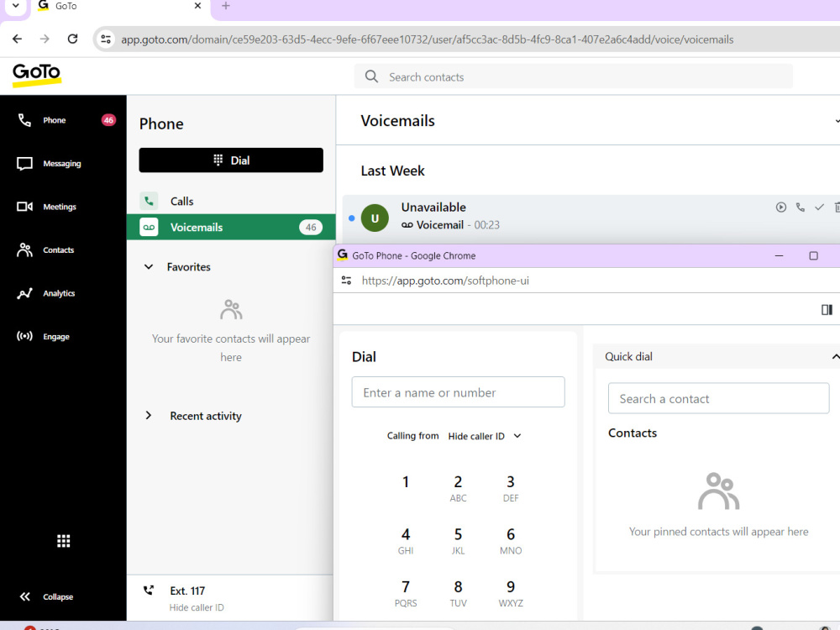This screenshot has height=630, width=840.
Task: Close the GoTo browser tab
Action: pos(197,6)
